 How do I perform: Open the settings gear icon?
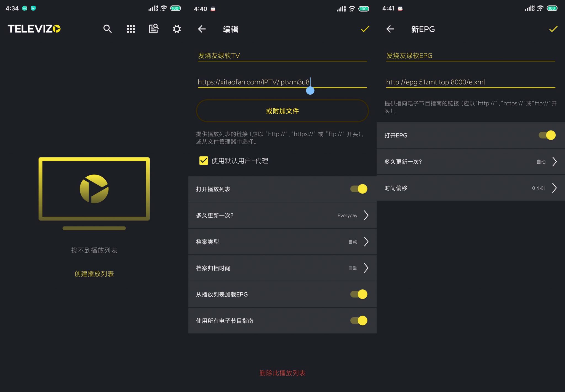coord(177,29)
